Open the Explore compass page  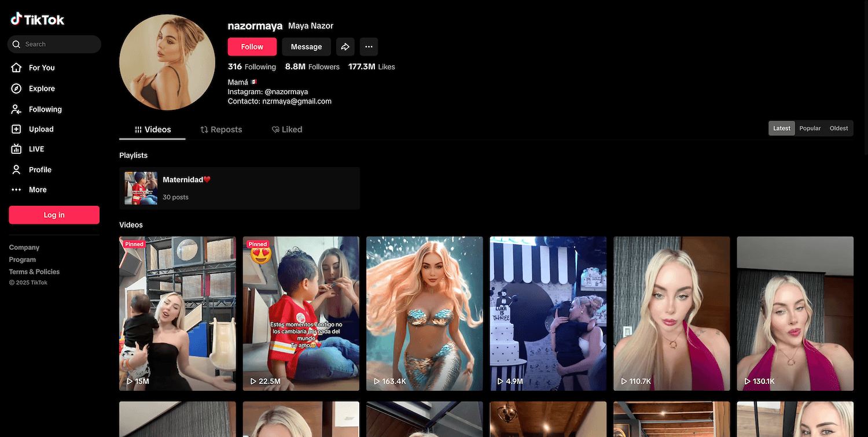[42, 88]
